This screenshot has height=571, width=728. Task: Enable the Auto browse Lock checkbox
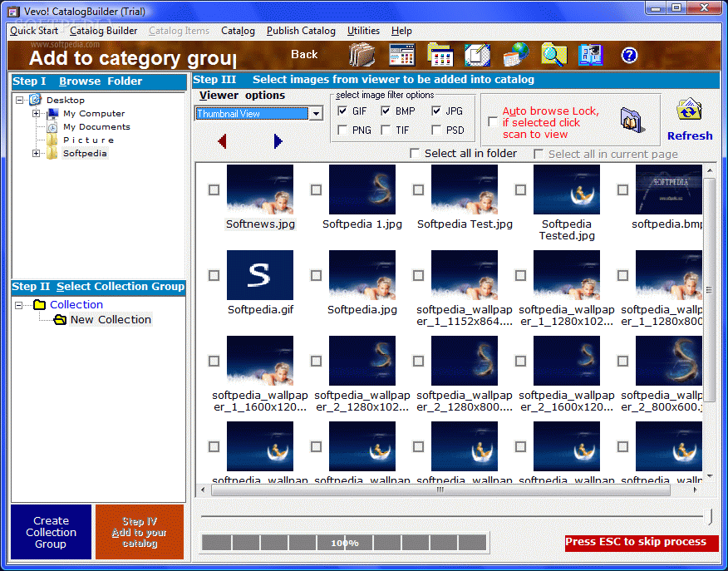493,122
